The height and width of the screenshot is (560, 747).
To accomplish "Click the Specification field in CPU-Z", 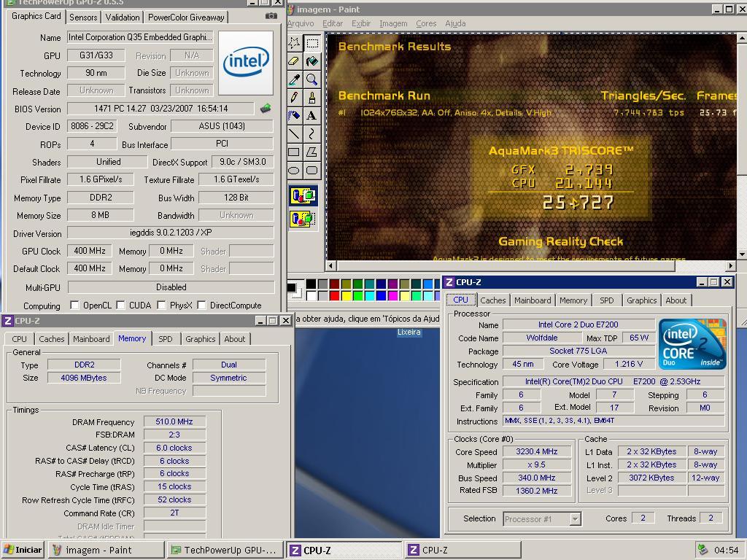I will (614, 381).
